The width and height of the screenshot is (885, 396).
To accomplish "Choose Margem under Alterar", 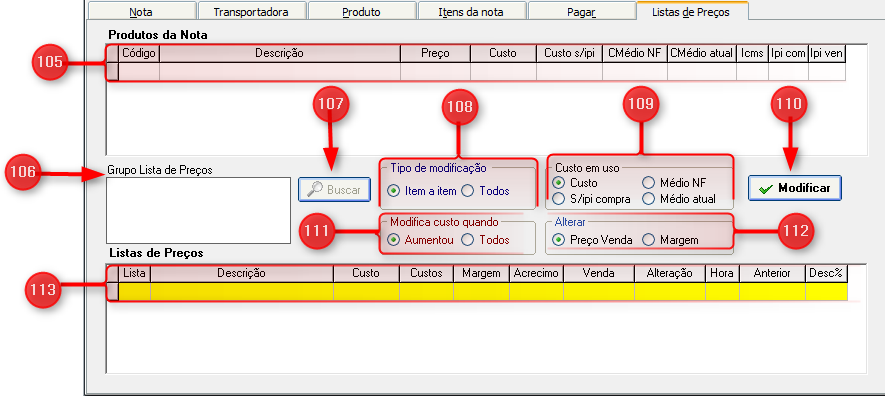I will (x=671, y=240).
